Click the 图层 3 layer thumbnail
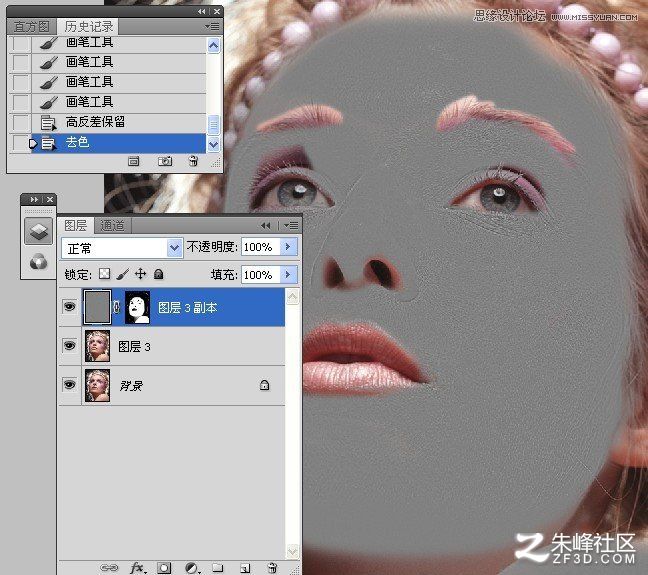 pyautogui.click(x=98, y=346)
